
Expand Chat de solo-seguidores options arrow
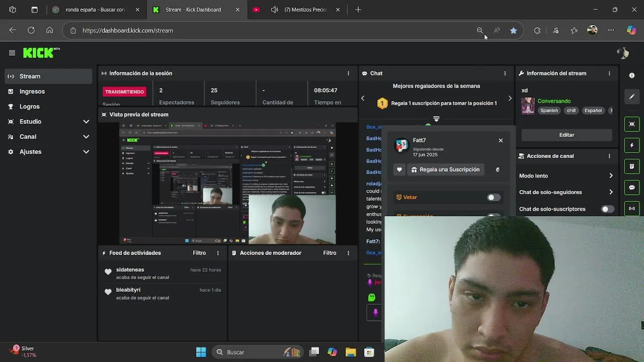(611, 192)
